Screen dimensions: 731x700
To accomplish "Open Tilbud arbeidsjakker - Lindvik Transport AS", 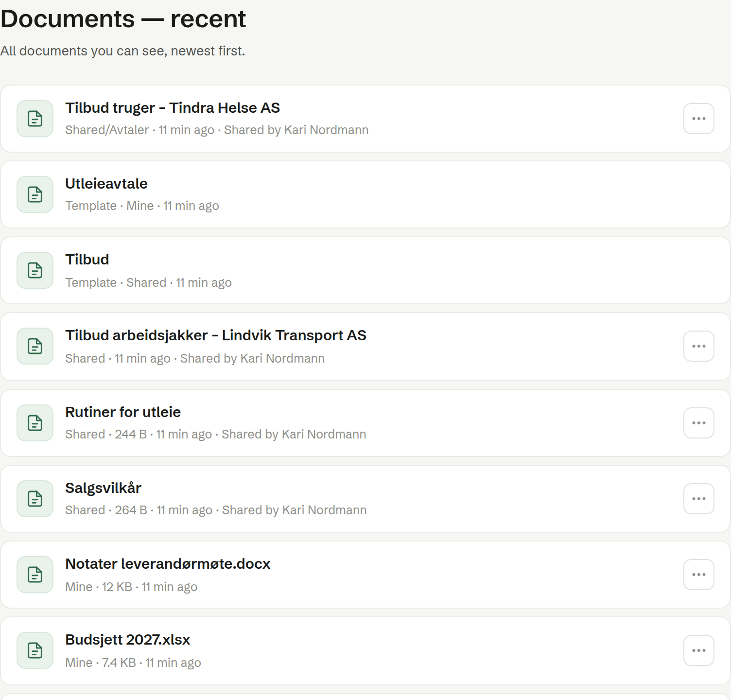I will tap(216, 335).
